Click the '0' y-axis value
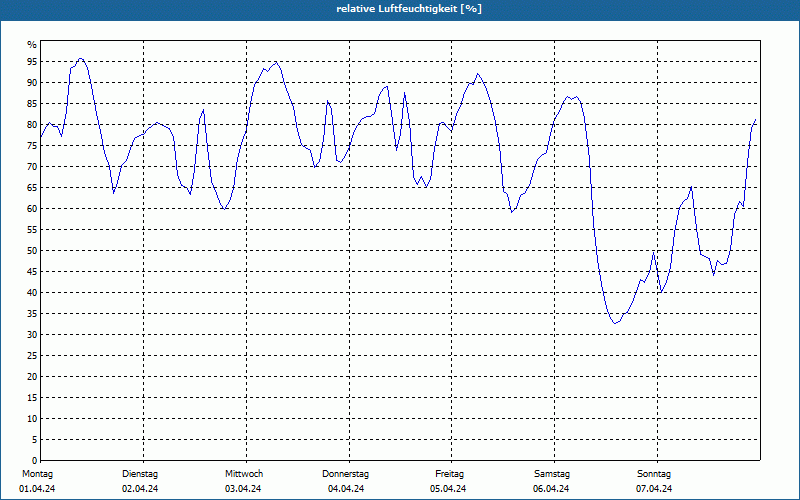 pos(35,461)
